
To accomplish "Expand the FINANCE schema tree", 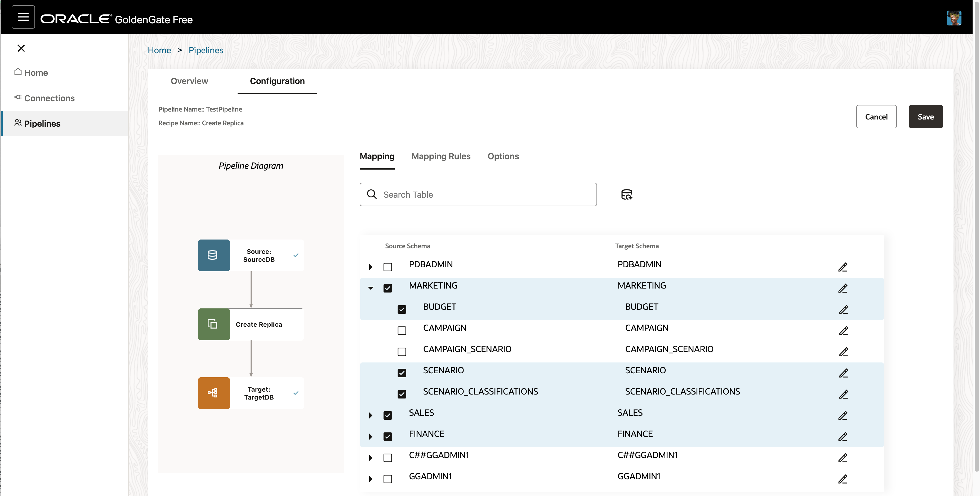I will pos(371,436).
